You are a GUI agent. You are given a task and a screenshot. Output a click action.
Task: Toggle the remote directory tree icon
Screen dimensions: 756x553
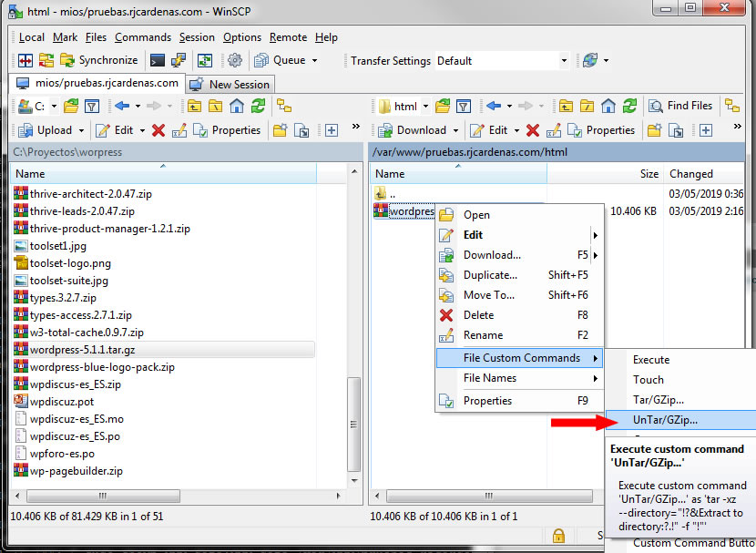tap(732, 106)
